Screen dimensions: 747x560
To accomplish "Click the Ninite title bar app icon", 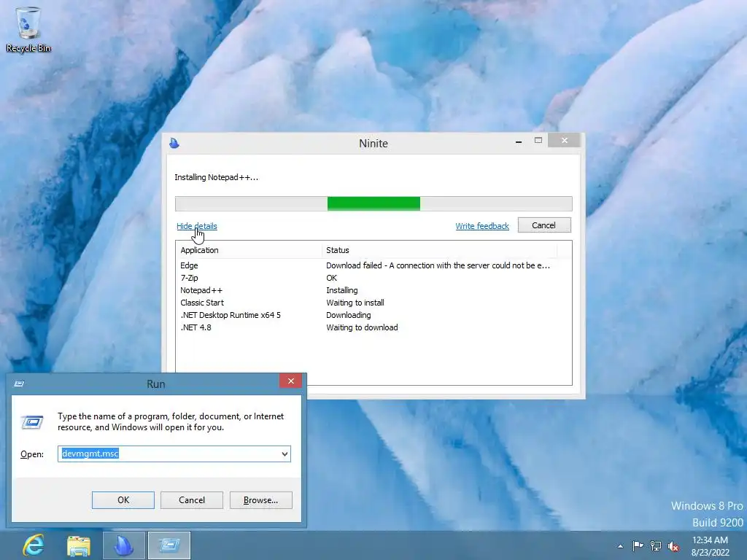I will (x=174, y=143).
